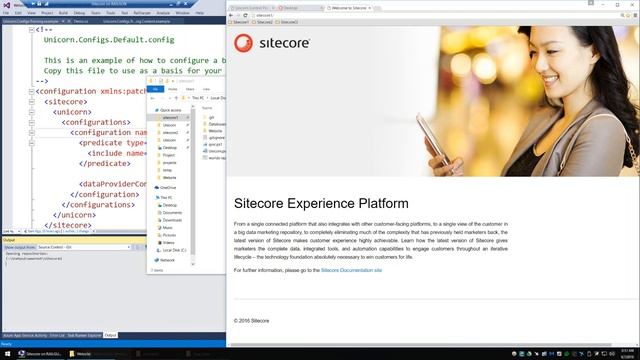This screenshot has height=360, width=640.
Task: Open the Sitecore2 bookmark
Action: pyautogui.click(x=262, y=22)
